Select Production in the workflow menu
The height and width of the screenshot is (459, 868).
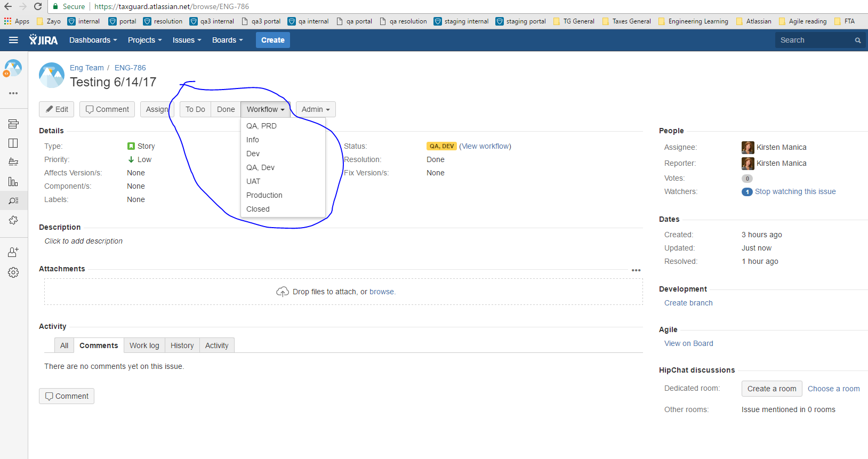tap(283, 195)
